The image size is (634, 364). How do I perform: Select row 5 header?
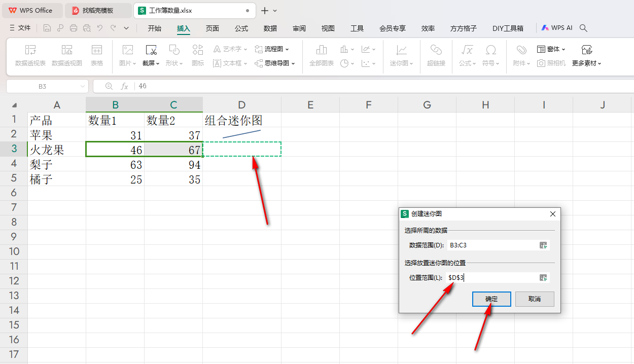(14, 178)
